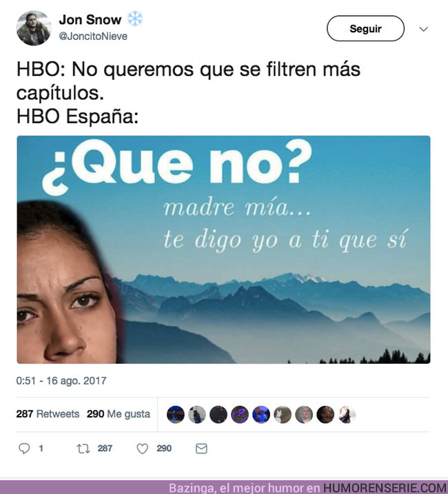Open first liker avatar in row
This screenshot has height=494, width=448.
[176, 414]
